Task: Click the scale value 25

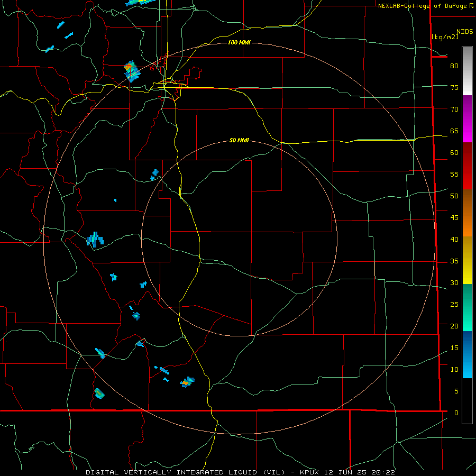Action: click(454, 304)
